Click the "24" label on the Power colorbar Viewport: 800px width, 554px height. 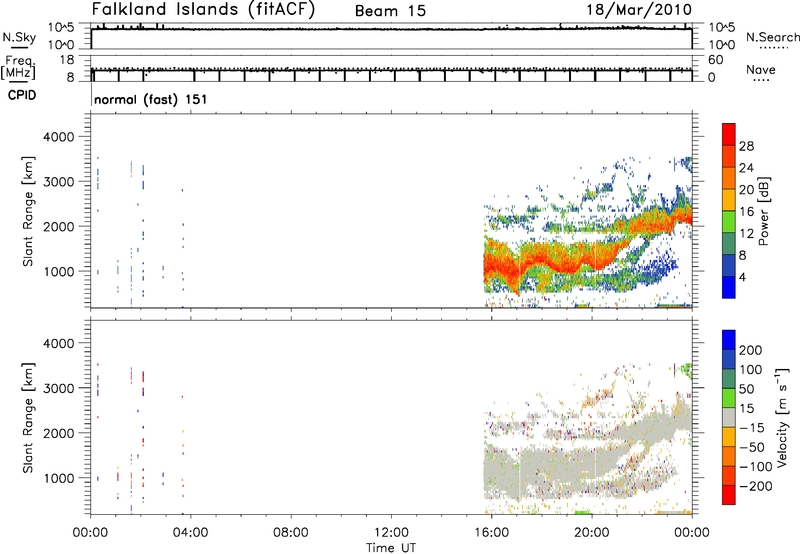point(746,168)
